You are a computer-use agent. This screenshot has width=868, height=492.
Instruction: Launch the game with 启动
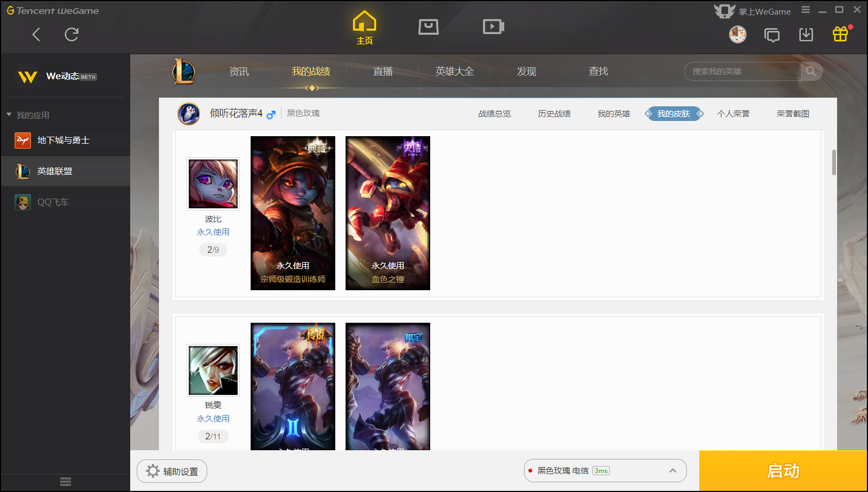[x=783, y=471]
